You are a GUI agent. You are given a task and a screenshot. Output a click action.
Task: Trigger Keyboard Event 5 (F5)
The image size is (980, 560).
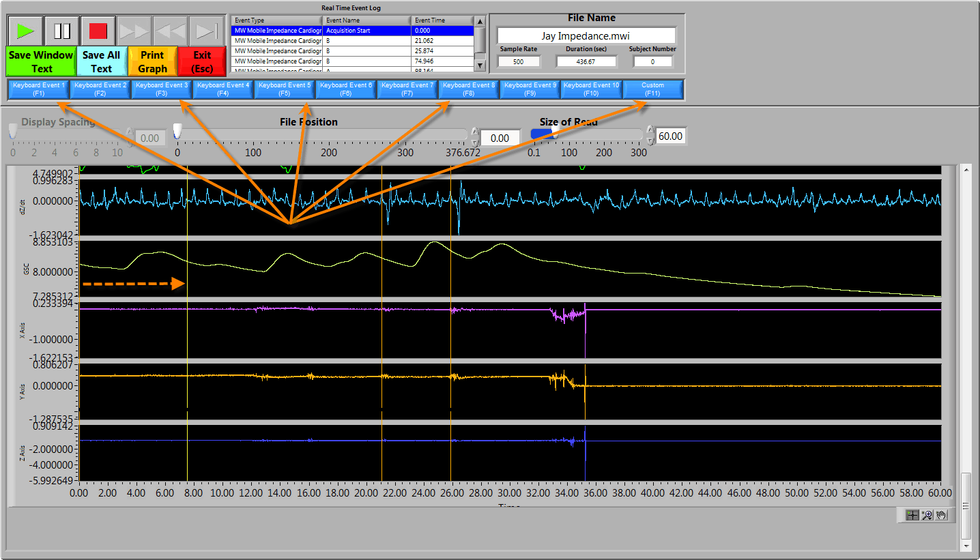click(x=285, y=89)
